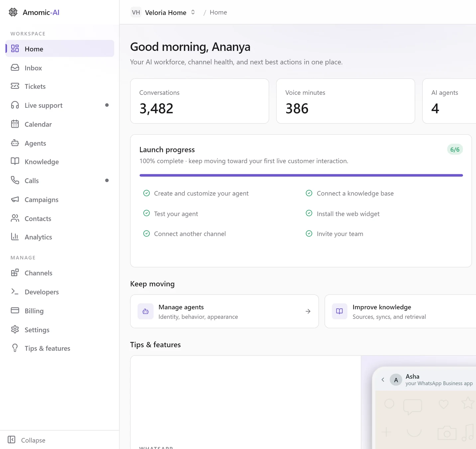Click the Home breadcrumb
476x449 pixels.
click(x=218, y=12)
